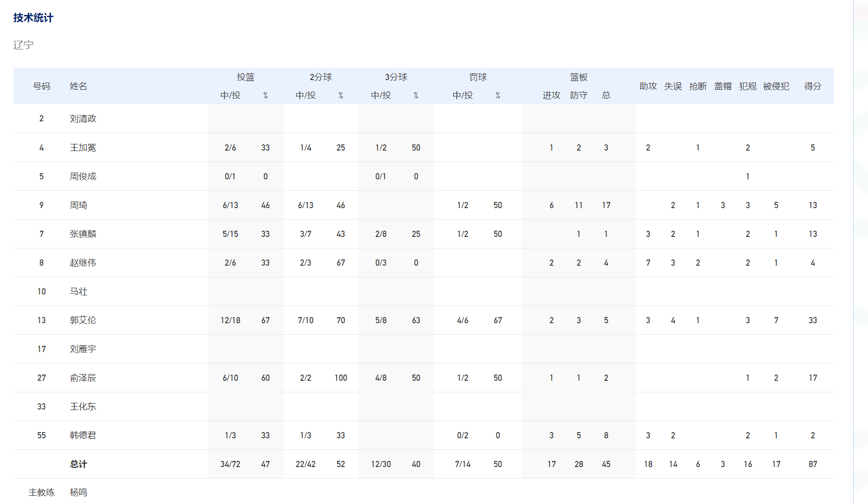The image size is (868, 504).
Task: Click the 罚球 column header
Action: click(478, 77)
